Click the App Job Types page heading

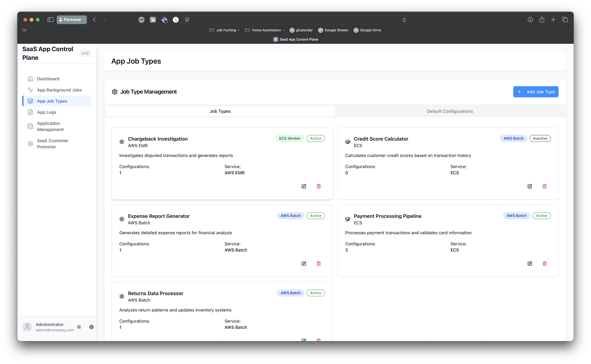pos(136,61)
